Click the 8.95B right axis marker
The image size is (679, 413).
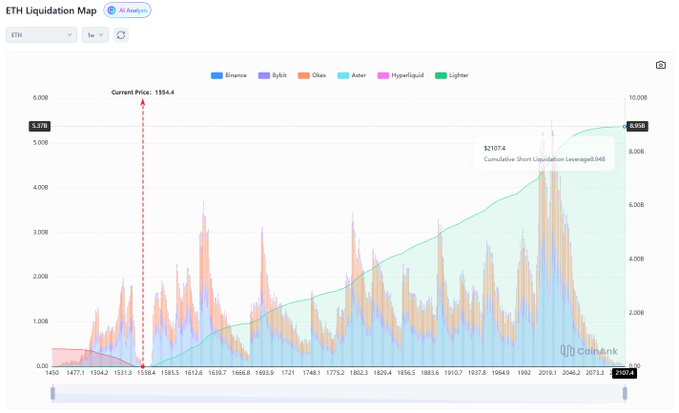coord(637,126)
